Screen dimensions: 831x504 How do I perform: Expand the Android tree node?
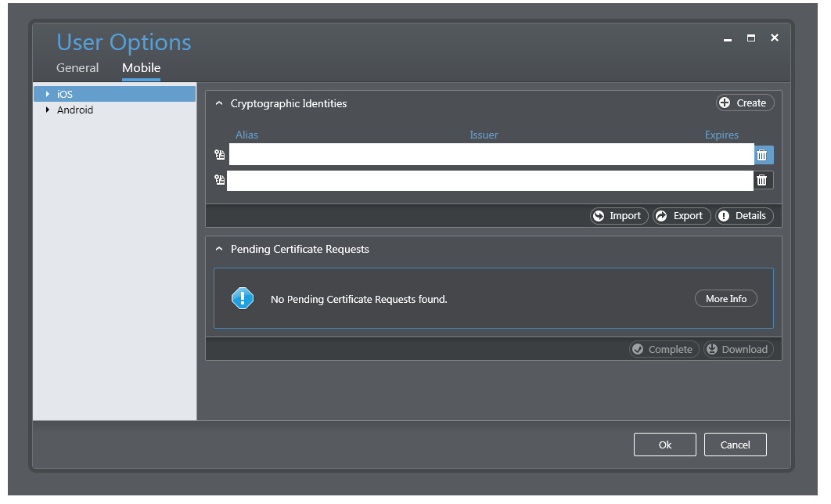tap(48, 110)
